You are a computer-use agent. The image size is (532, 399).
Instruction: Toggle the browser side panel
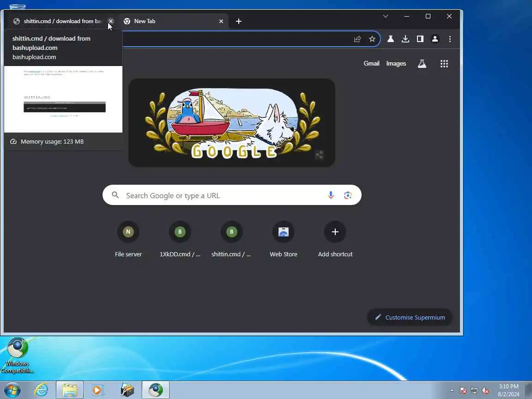point(420,39)
